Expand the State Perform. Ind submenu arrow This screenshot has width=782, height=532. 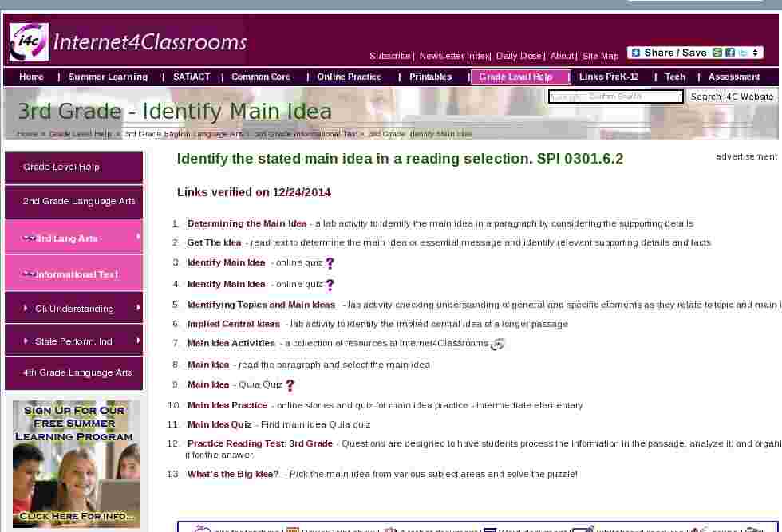pos(138,341)
